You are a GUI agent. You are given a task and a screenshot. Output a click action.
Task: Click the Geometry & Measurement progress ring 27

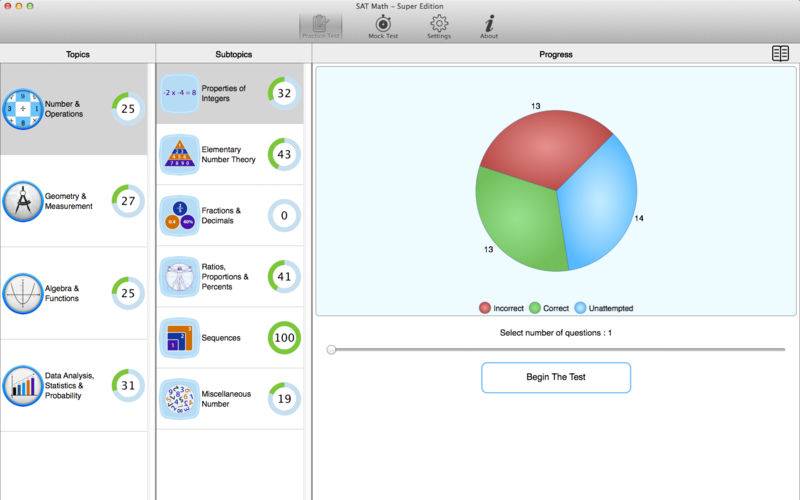(128, 201)
